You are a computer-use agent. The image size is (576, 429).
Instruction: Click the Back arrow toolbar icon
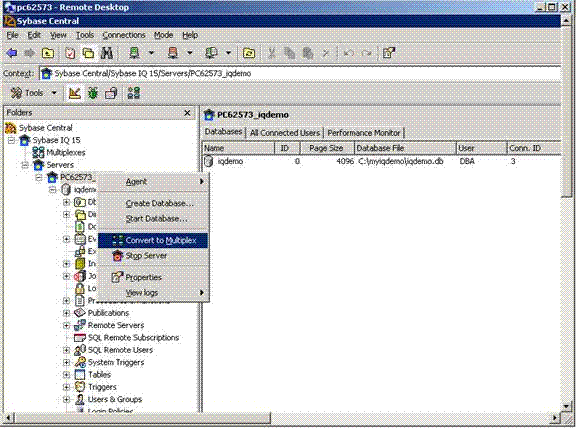[12, 54]
